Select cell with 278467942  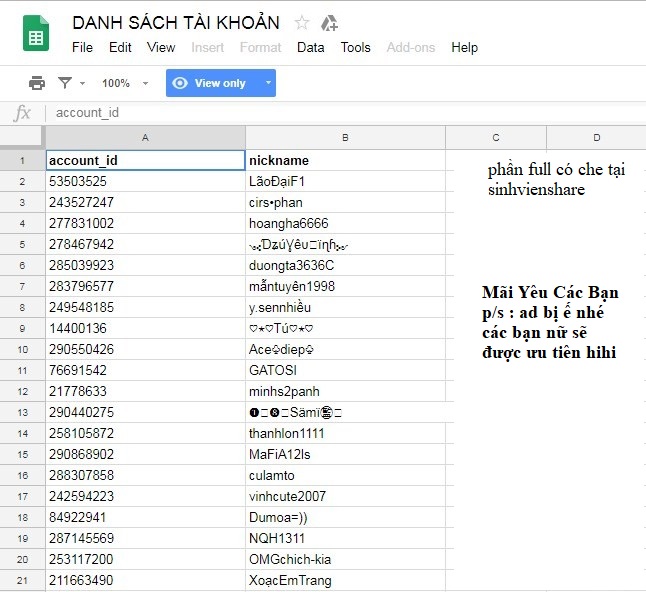[x=145, y=244]
